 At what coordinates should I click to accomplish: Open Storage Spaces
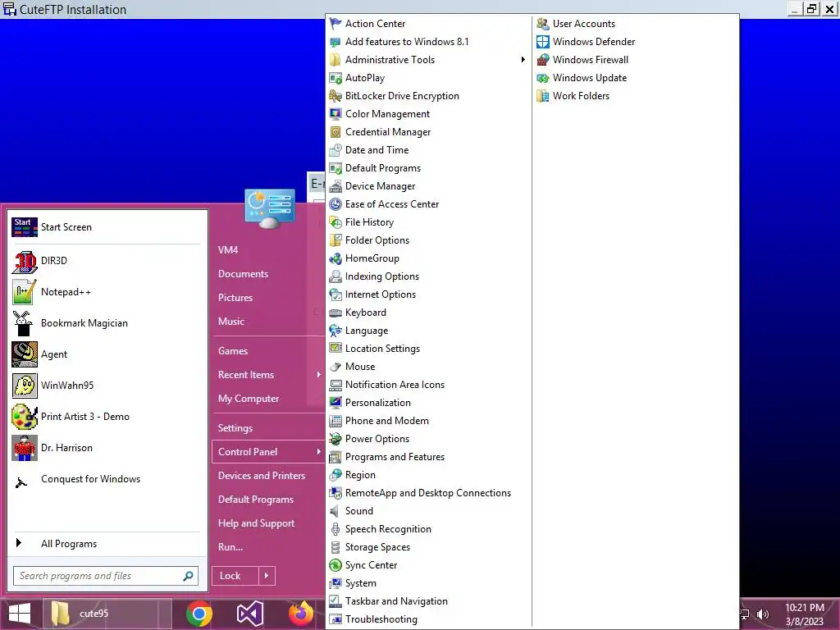point(428,547)
